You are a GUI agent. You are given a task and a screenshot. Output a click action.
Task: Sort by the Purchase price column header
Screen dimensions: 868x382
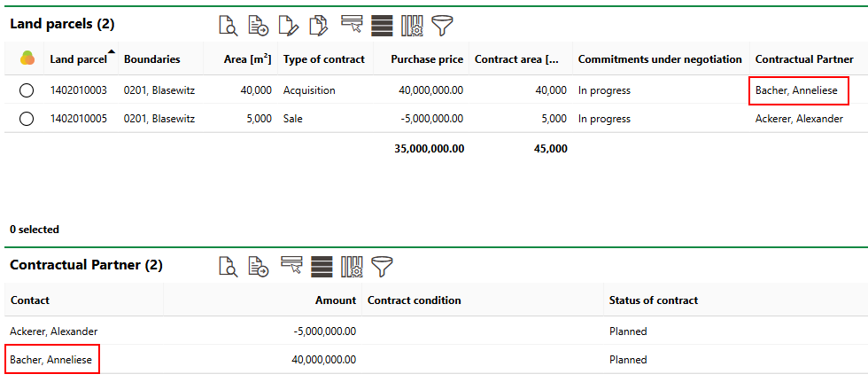click(427, 59)
